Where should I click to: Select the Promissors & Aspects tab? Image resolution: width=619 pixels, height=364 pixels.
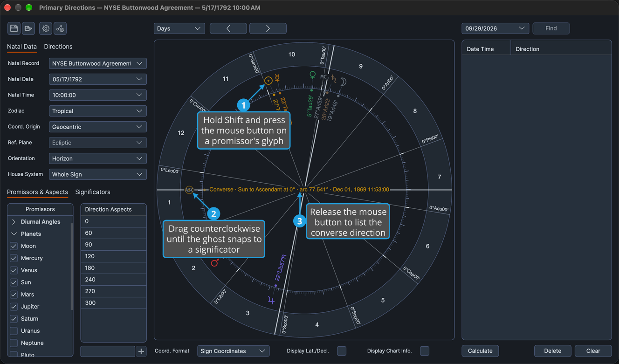coord(37,192)
